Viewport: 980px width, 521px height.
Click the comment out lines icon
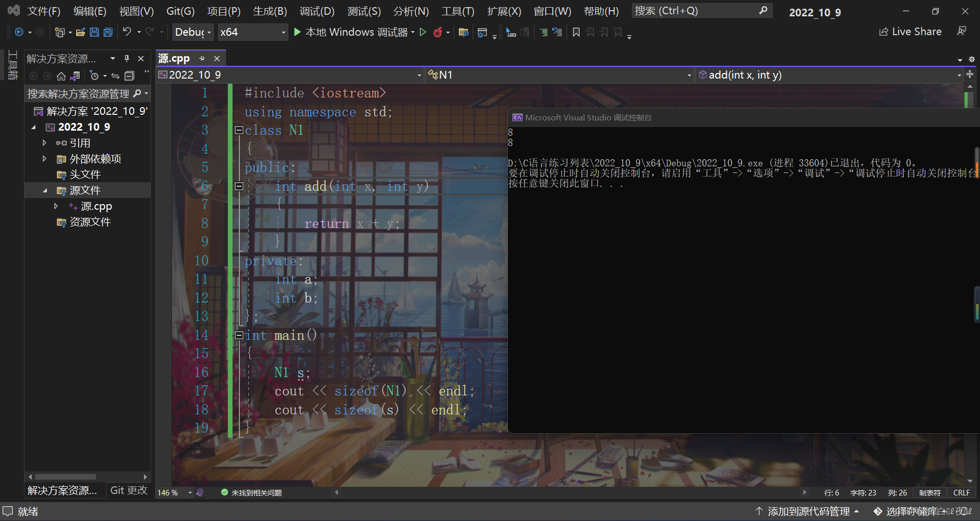[x=544, y=32]
